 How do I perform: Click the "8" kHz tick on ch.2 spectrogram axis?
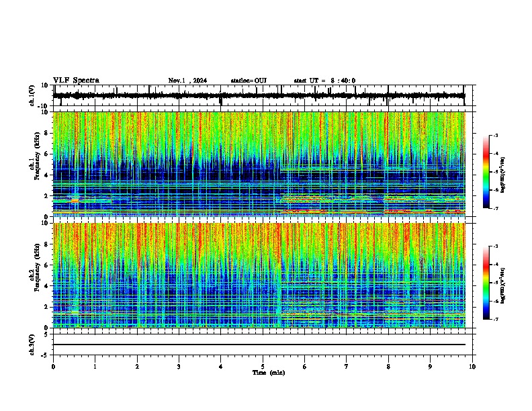pos(46,244)
